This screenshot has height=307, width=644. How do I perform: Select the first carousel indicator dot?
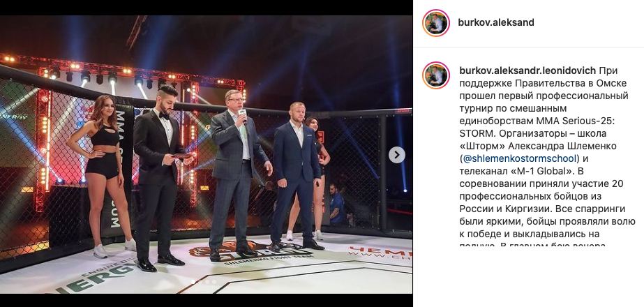click(193, 282)
